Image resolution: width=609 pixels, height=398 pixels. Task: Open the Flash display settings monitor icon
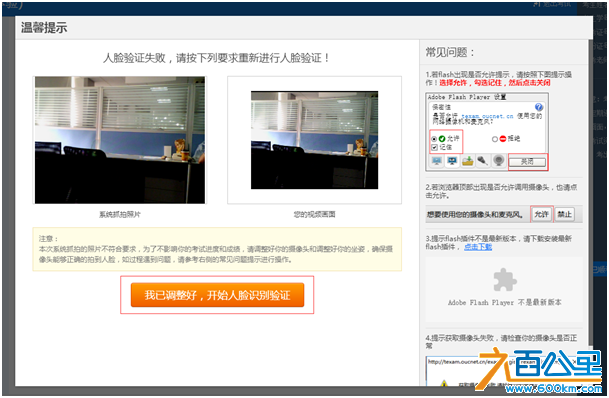437,161
